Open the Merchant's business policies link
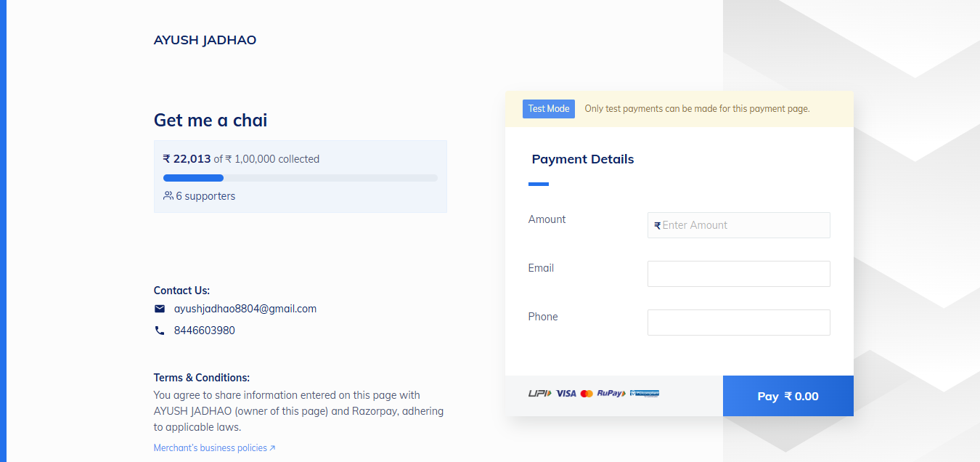This screenshot has height=462, width=980. pyautogui.click(x=211, y=448)
